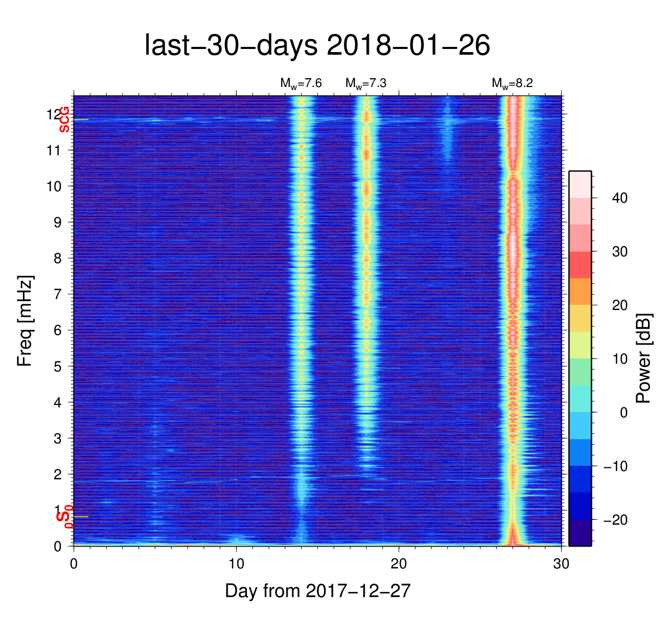Click the −20 tick label on the colorbar
Screen dimensions: 672x620
(615, 520)
